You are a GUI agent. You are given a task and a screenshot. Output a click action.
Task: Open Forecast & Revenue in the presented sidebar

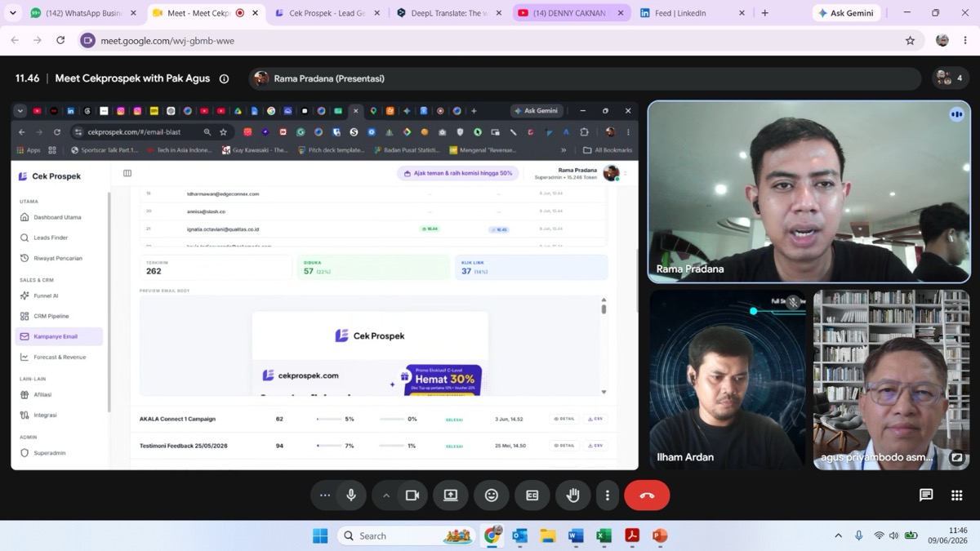coord(59,357)
